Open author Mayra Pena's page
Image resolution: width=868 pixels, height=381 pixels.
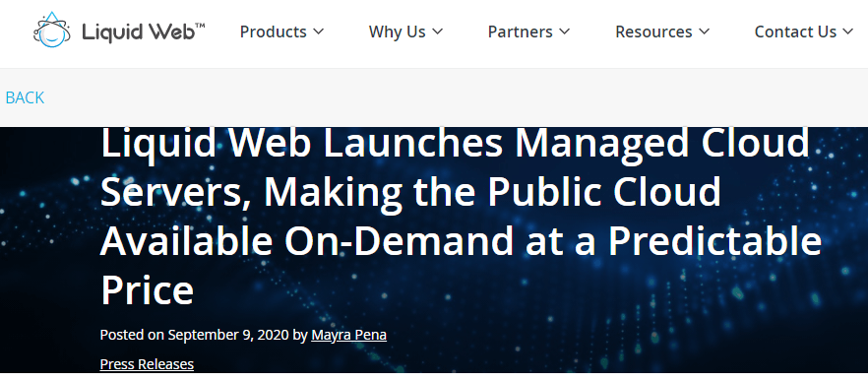(x=348, y=335)
